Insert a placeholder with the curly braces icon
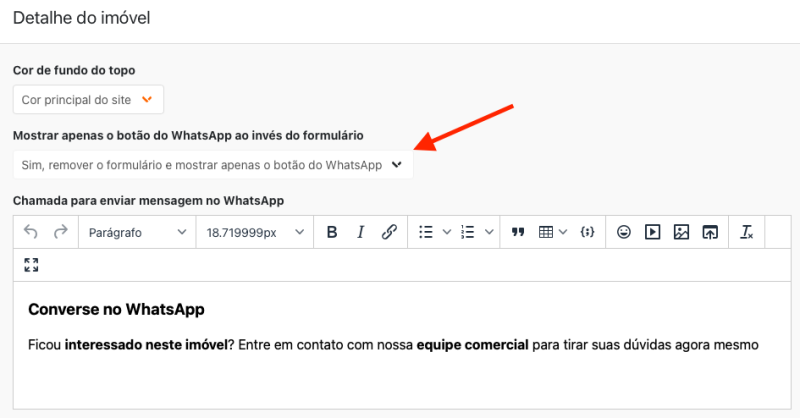 coord(588,232)
